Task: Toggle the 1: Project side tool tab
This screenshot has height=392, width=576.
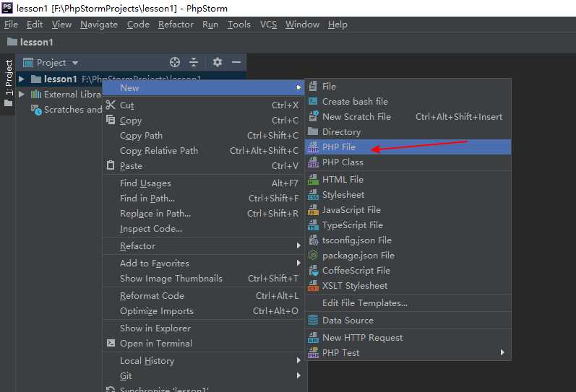Action: click(8, 84)
